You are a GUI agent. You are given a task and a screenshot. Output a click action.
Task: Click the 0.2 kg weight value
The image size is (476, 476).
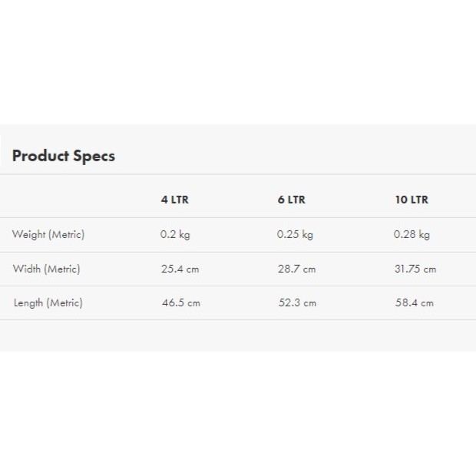click(175, 235)
